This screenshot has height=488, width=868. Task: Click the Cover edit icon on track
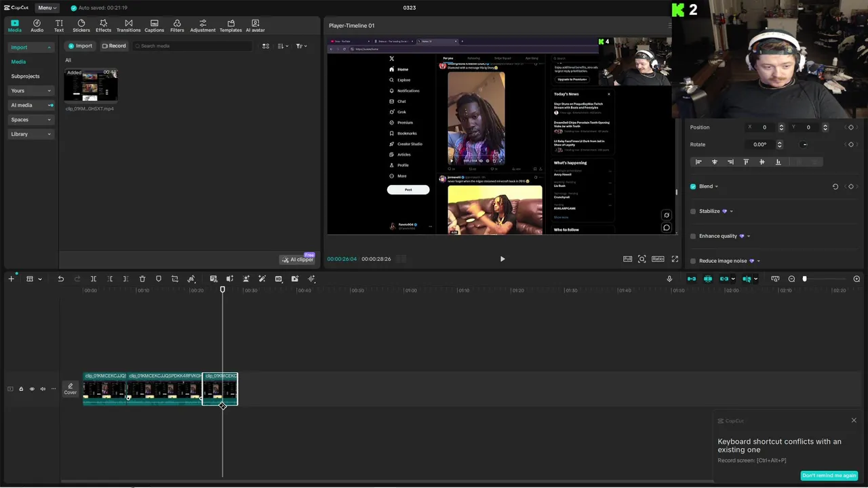coord(71,388)
